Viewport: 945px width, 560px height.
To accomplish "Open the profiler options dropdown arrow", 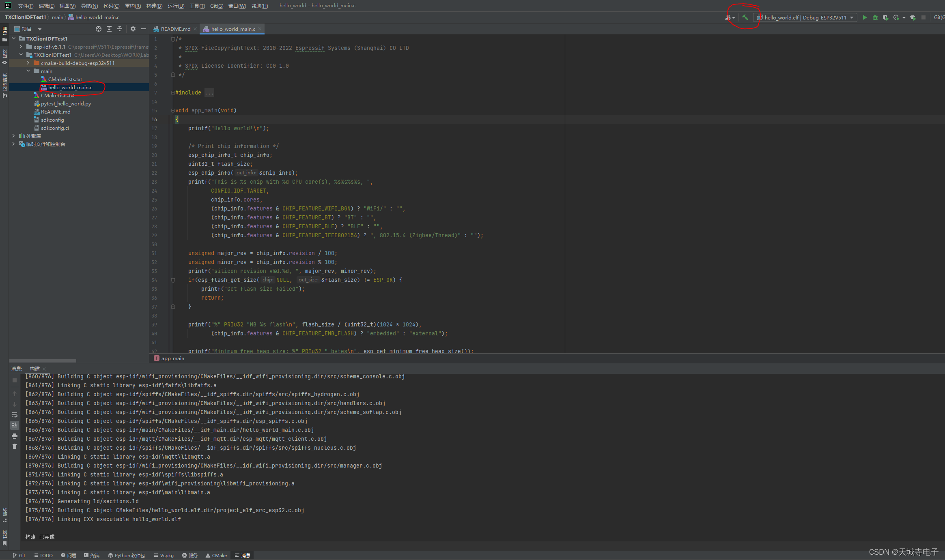I will coord(904,18).
